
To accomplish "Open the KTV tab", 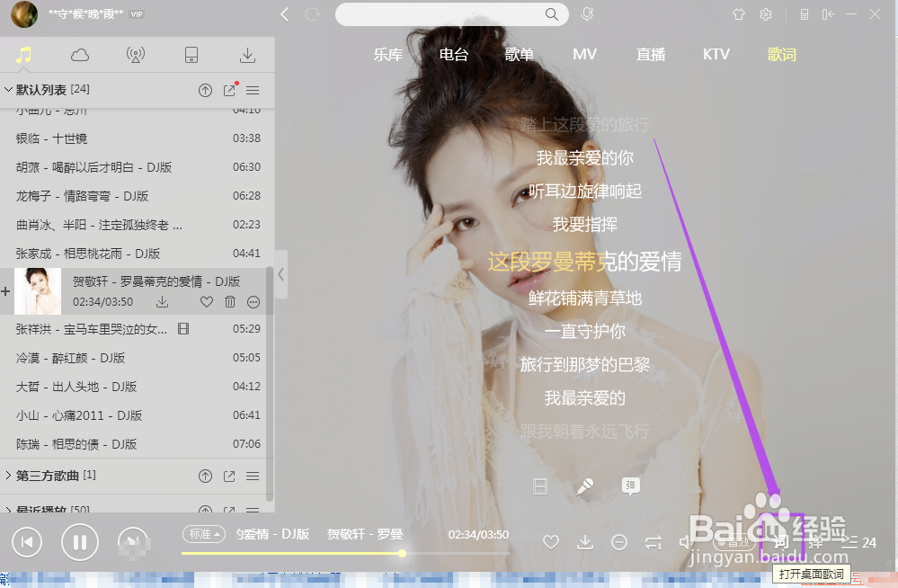I will (716, 55).
